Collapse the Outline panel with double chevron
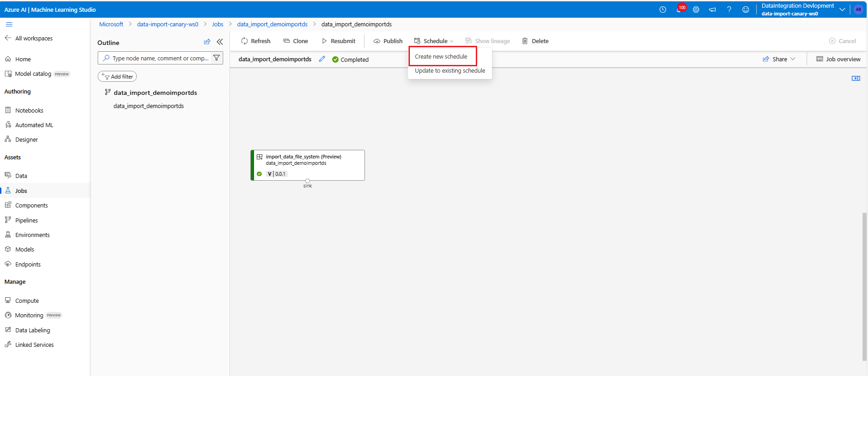 tap(220, 42)
